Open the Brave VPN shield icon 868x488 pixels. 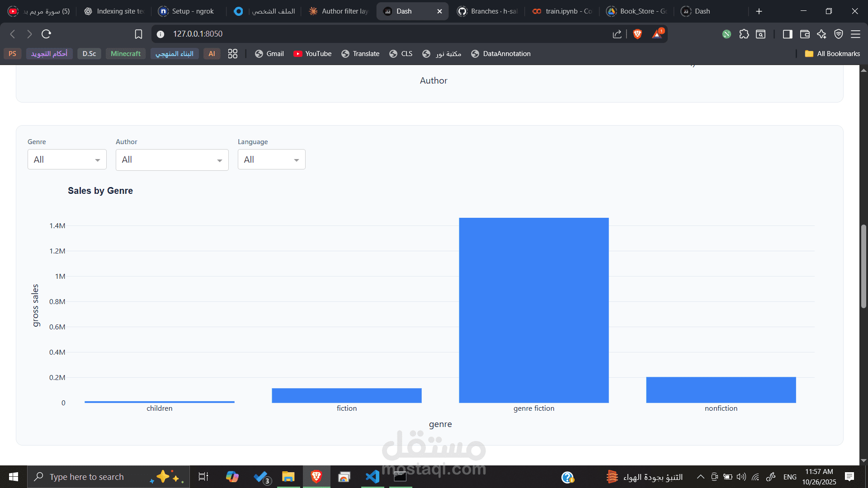839,34
